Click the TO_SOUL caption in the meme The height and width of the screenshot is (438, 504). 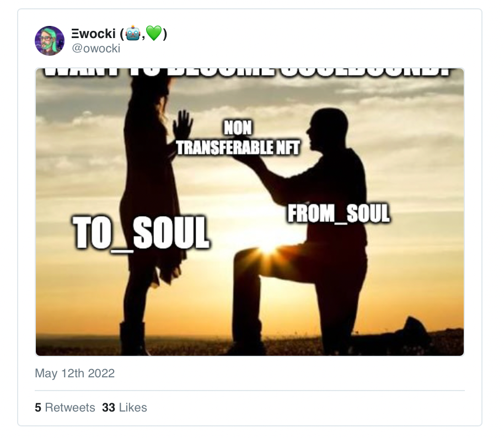click(x=141, y=233)
